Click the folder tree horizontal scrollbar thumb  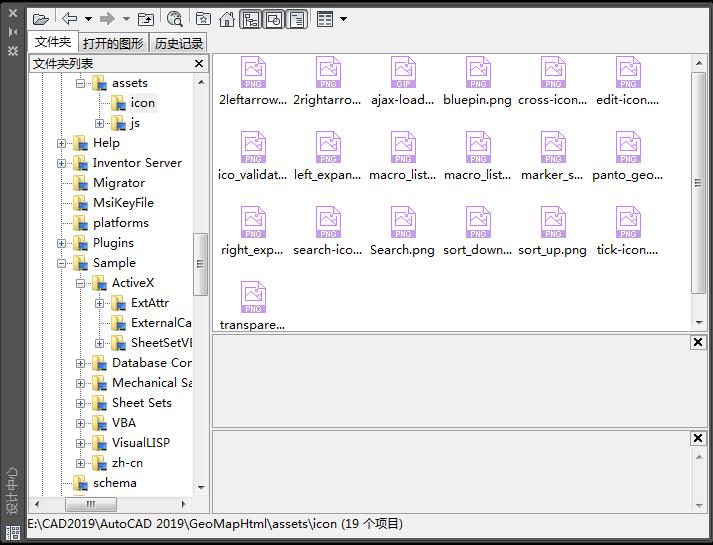[x=91, y=504]
